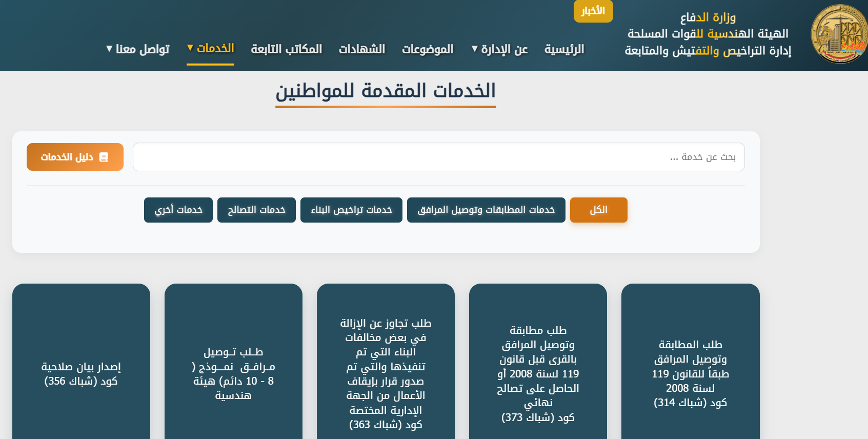The height and width of the screenshot is (439, 868).
Task: Select the الكل filter tab
Action: 599,210
